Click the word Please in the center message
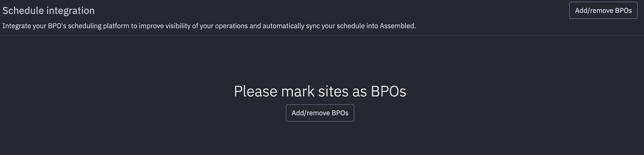The image size is (644, 155). (255, 91)
